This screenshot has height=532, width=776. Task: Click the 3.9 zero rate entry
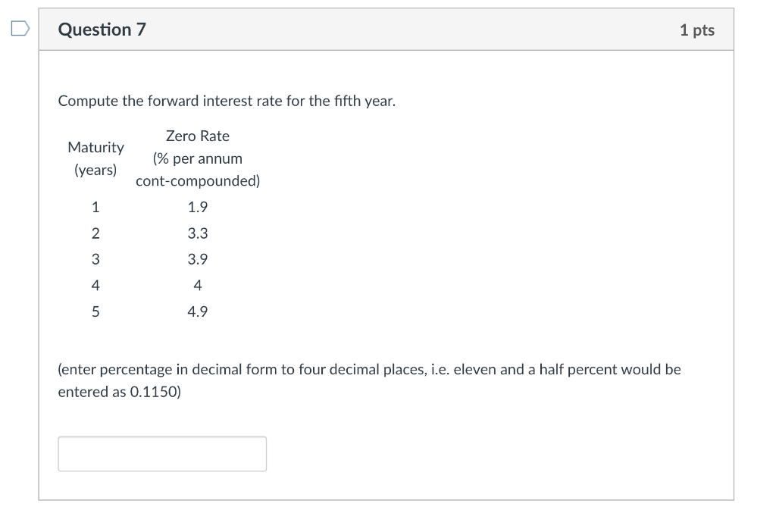click(197, 258)
